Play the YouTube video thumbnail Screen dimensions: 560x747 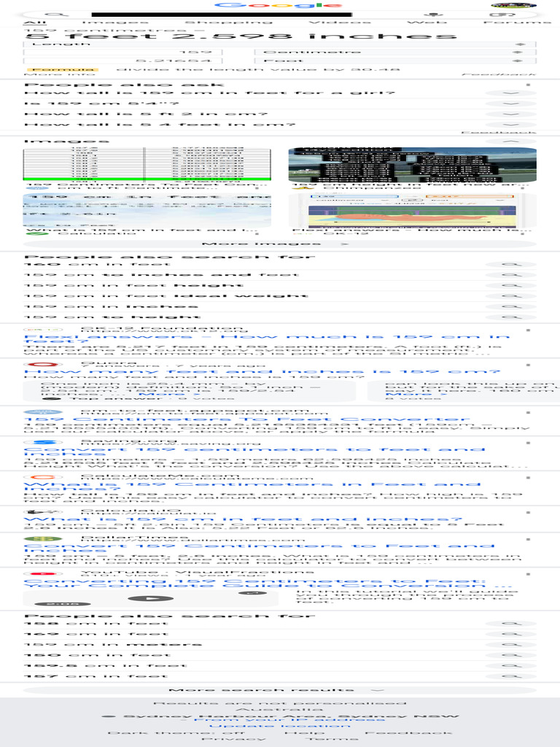click(x=152, y=598)
